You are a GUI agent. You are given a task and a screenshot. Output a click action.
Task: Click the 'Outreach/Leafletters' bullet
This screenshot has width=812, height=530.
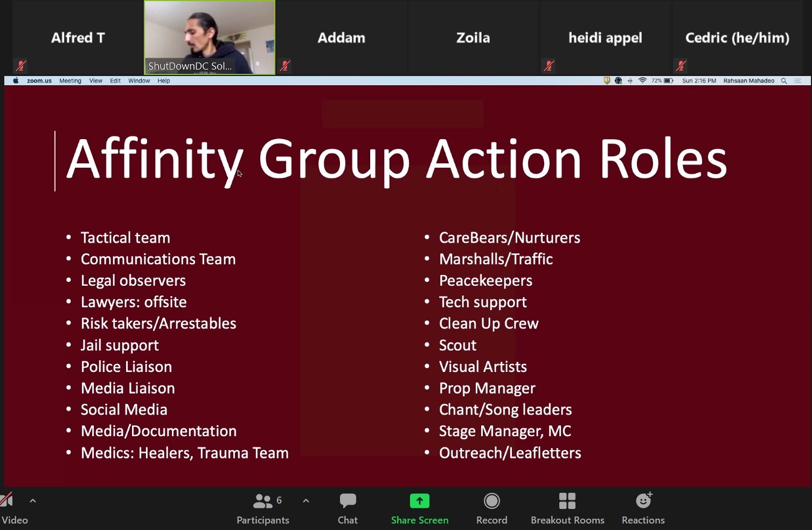(x=510, y=453)
